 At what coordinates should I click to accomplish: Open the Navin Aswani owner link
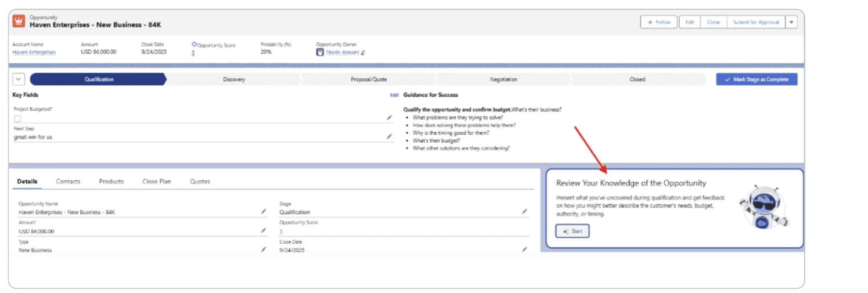343,52
